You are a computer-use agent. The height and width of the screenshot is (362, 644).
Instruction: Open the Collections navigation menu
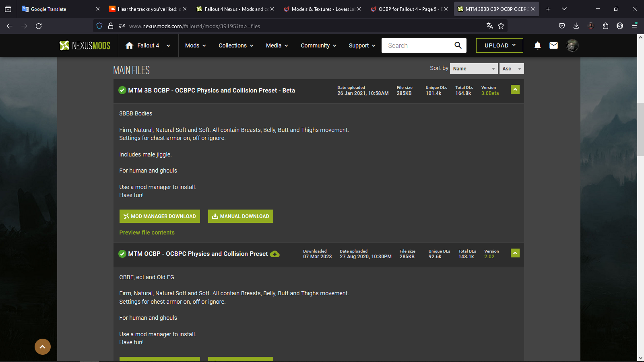[236, 46]
